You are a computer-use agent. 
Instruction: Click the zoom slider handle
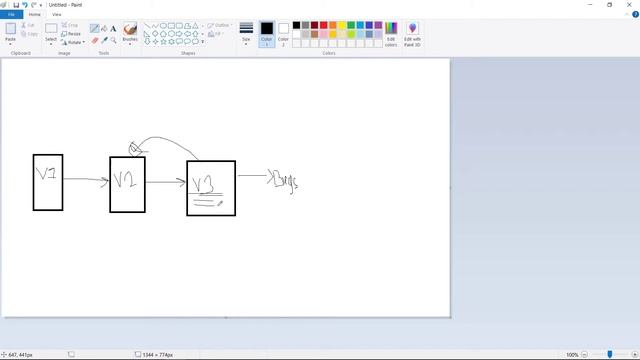[x=610, y=355]
